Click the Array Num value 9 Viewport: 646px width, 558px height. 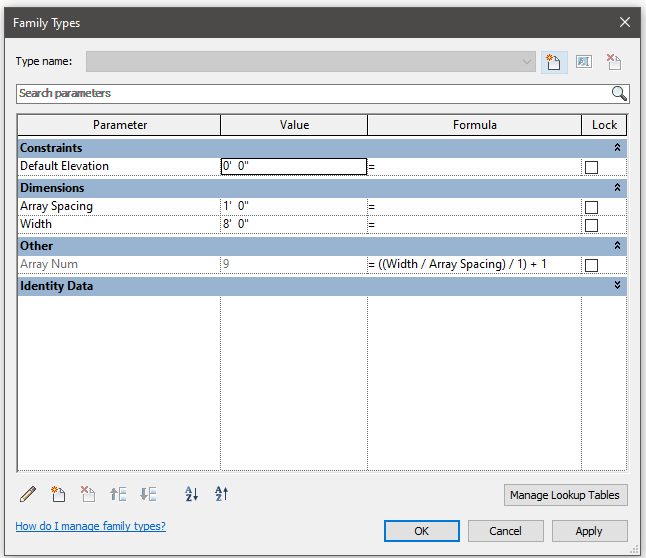click(x=294, y=264)
